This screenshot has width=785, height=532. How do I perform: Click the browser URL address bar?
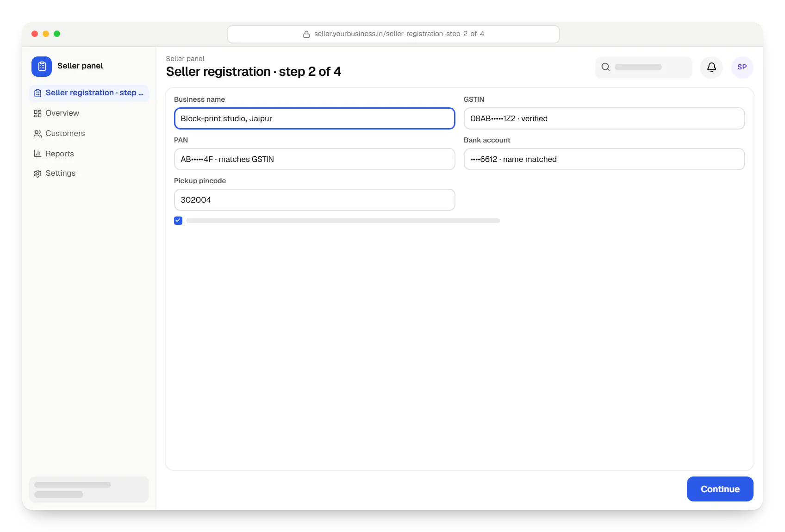[393, 34]
